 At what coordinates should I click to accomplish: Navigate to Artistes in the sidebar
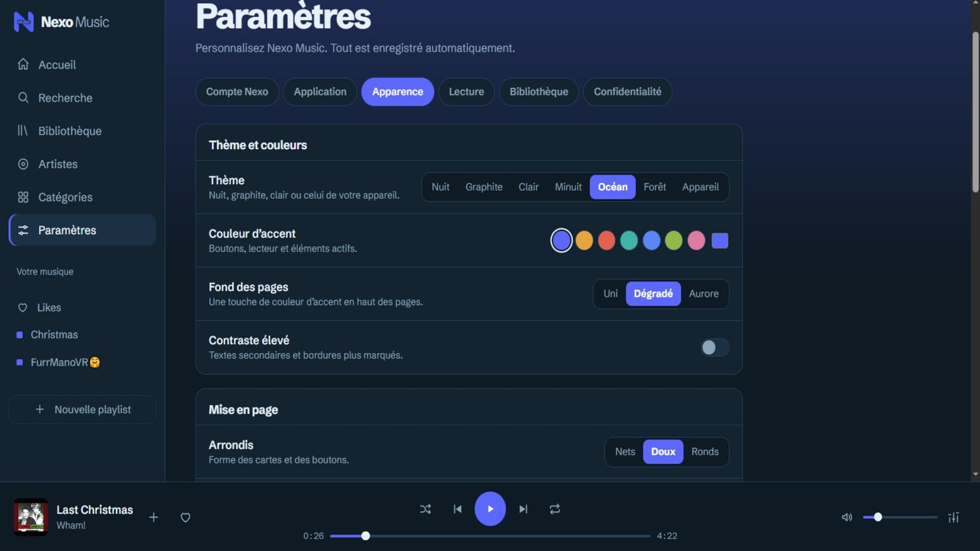[x=82, y=164]
